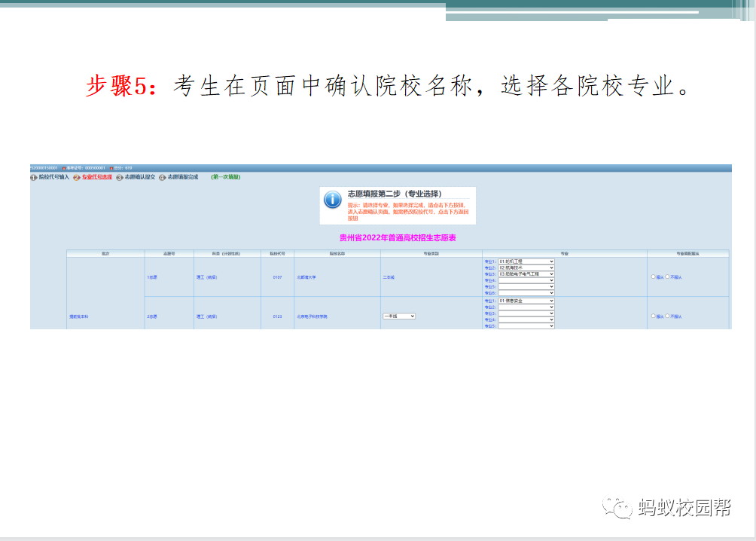Click the step 1 number circle icon
This screenshot has width=756, height=541.
(33, 177)
